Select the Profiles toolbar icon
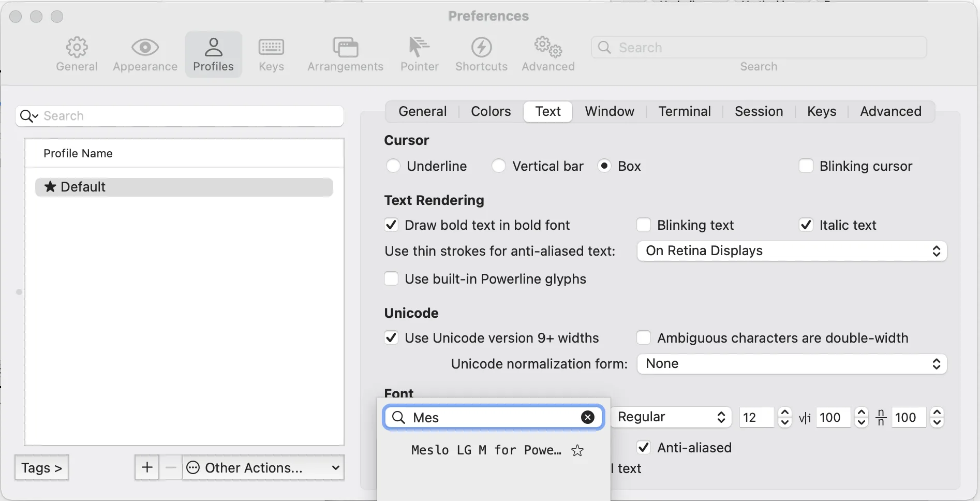 click(213, 54)
